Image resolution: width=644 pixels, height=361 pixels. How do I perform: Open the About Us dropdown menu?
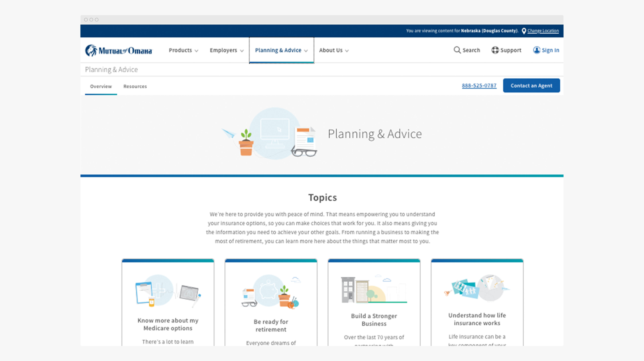tap(334, 50)
